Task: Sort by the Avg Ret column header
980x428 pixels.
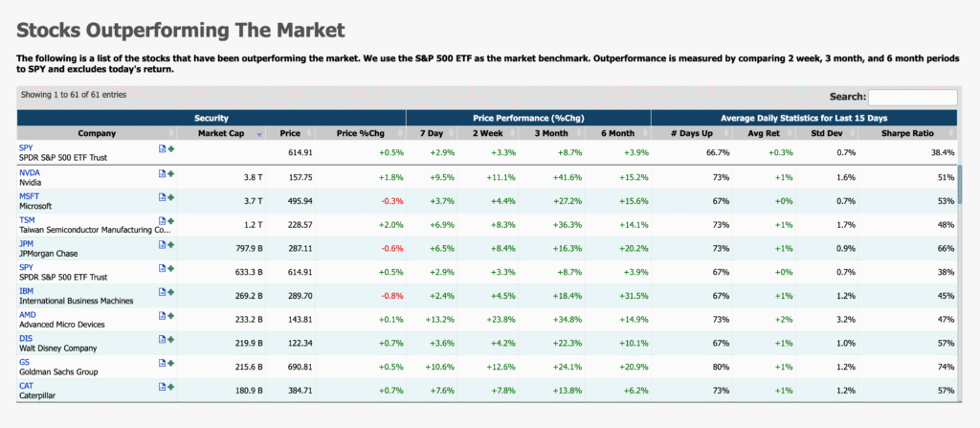Action: coord(764,133)
